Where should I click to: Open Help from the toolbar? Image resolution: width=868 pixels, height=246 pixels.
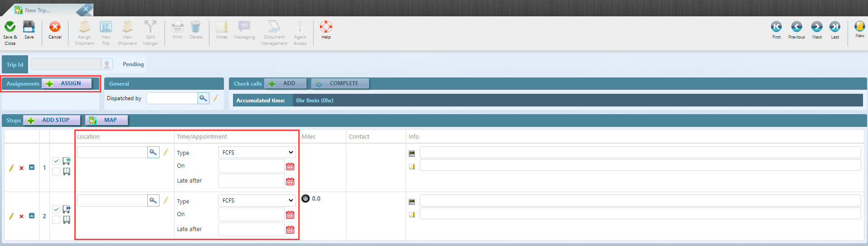click(x=326, y=27)
